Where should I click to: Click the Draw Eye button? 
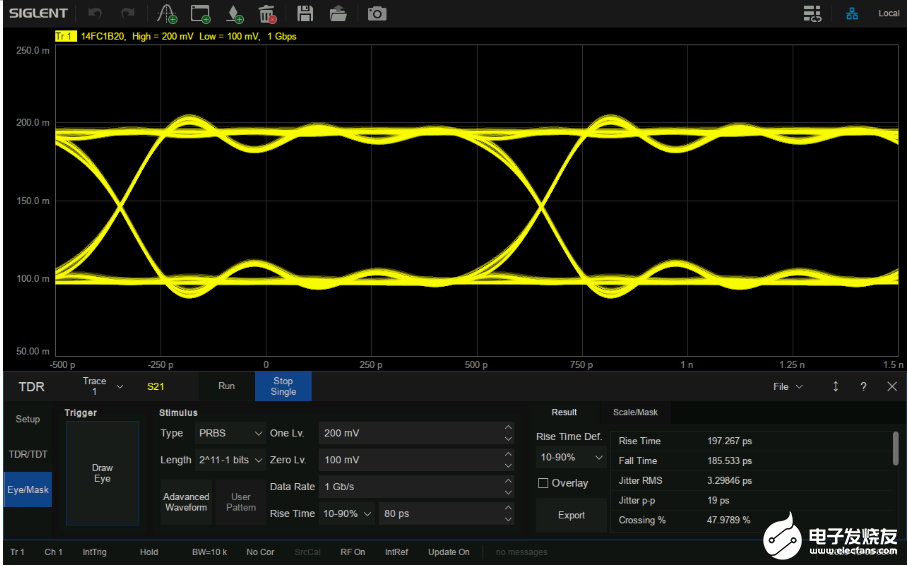pyautogui.click(x=102, y=473)
